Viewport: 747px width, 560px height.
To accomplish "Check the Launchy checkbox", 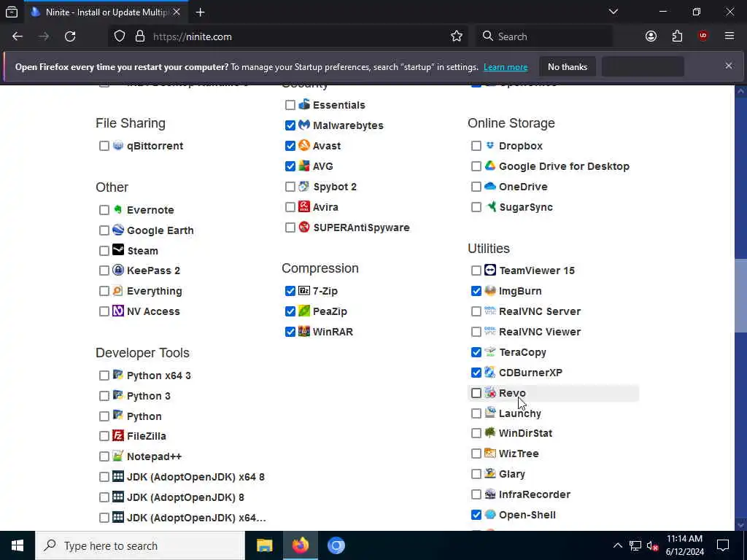I will [476, 413].
